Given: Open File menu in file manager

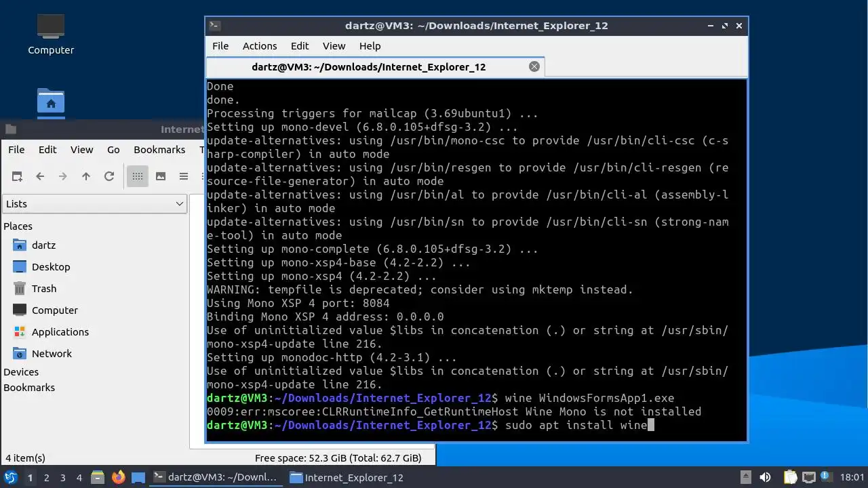Looking at the screenshot, I should pos(16,150).
